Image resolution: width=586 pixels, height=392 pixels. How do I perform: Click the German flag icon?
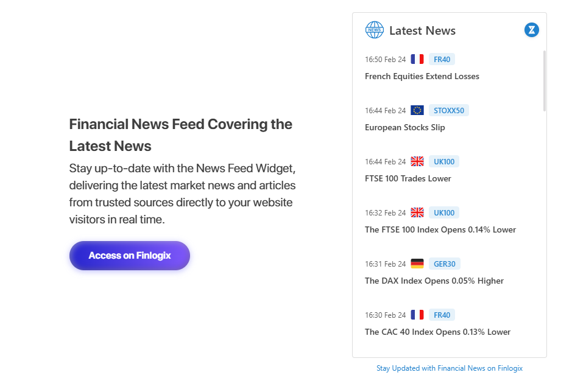(x=417, y=264)
